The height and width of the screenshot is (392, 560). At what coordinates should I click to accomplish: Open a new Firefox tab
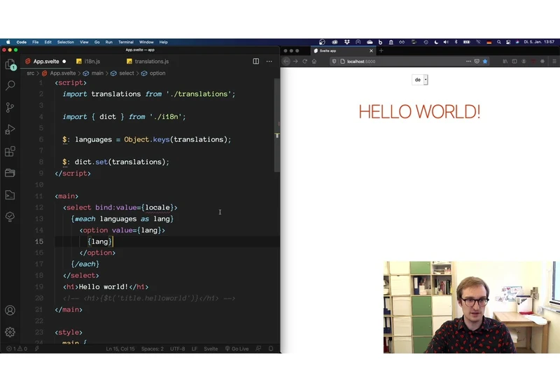click(381, 50)
